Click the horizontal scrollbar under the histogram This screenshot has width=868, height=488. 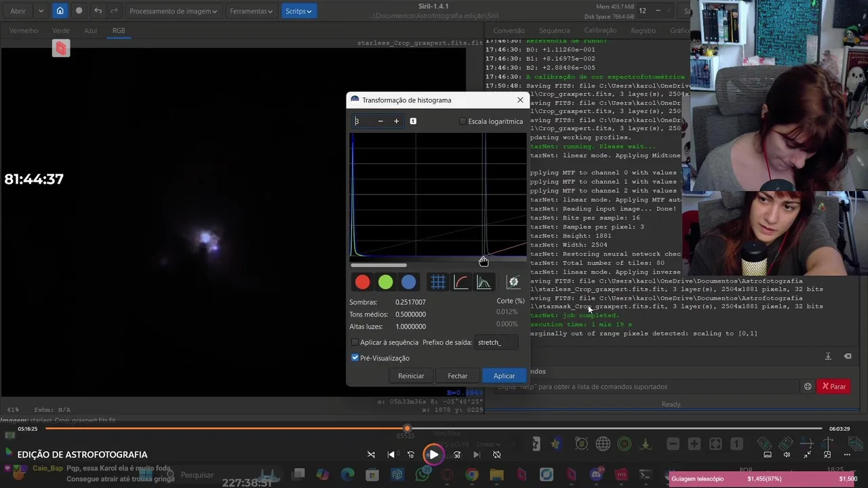[378, 266]
